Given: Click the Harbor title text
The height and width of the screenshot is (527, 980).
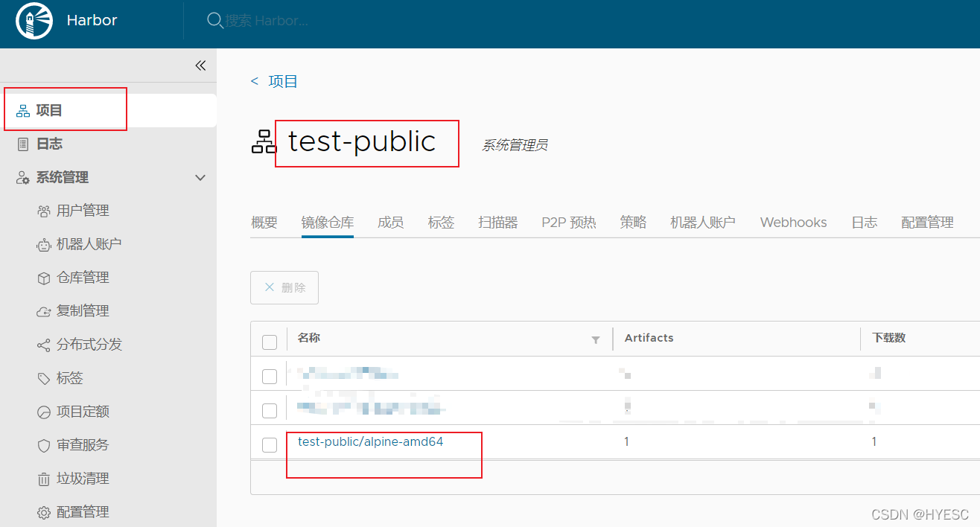Looking at the screenshot, I should pos(92,20).
